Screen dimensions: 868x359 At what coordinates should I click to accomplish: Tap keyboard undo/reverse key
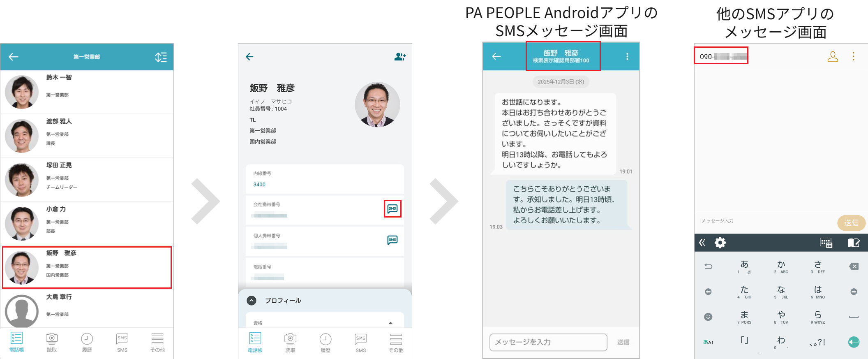coord(708,266)
